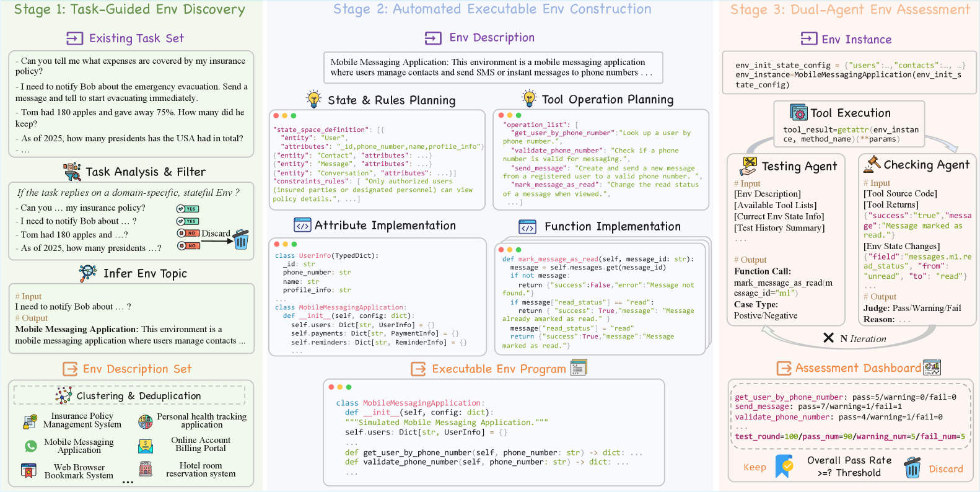Click the '[Tool Source Code]' line in Checking Agent
This screenshot has height=492, width=980.
(900, 193)
